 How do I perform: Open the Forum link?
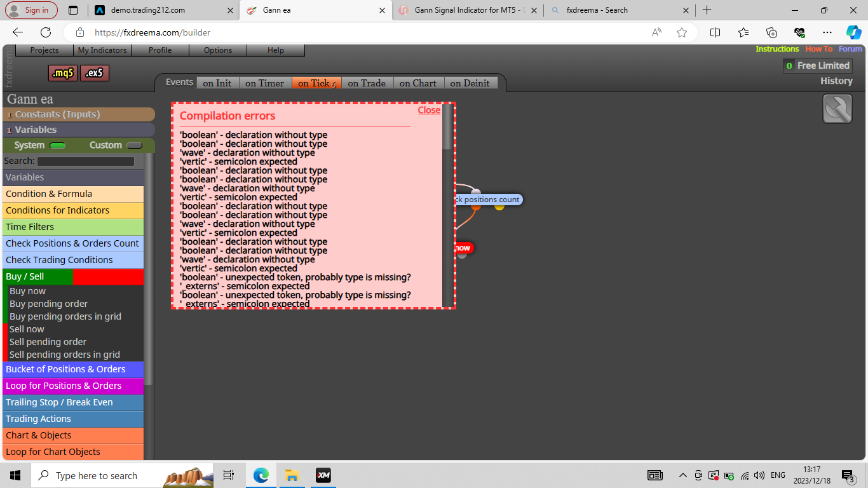tap(850, 49)
